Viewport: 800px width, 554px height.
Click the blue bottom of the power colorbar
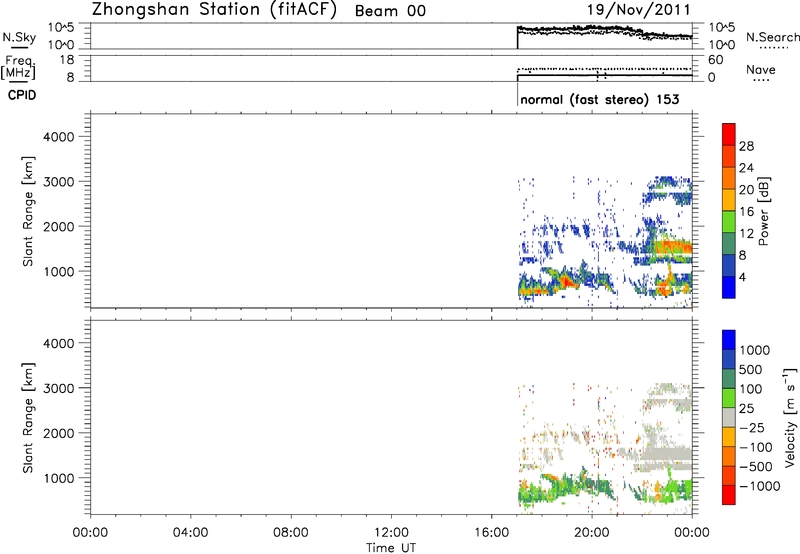729,287
